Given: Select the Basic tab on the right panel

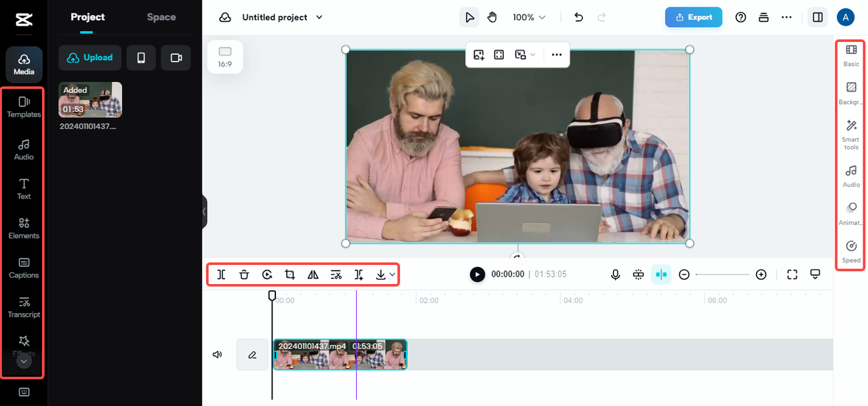Looking at the screenshot, I should [x=850, y=55].
